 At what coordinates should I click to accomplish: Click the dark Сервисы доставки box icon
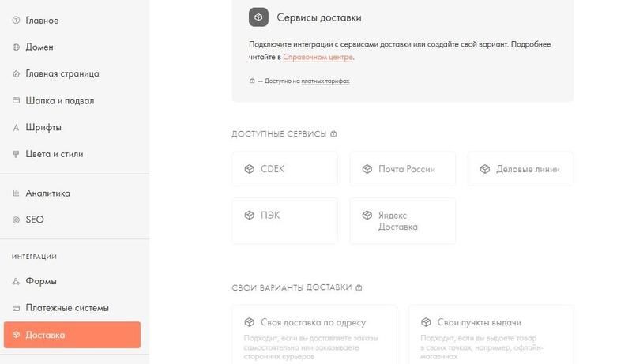pos(258,17)
